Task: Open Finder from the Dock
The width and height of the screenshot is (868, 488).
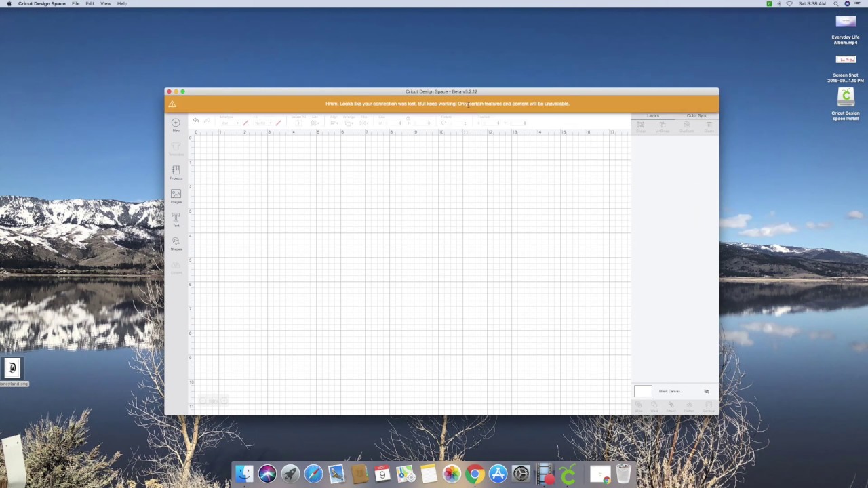Action: tap(244, 473)
